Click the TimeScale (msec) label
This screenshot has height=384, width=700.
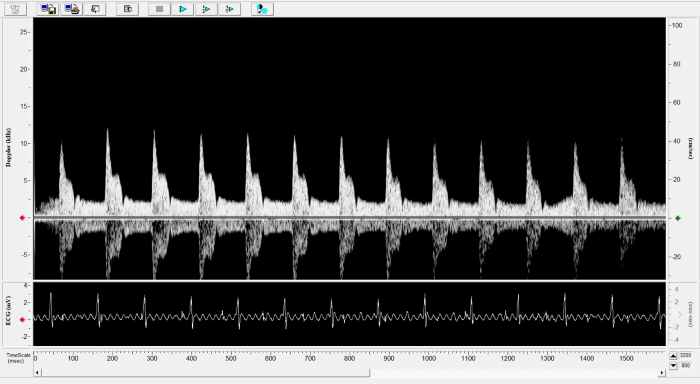[x=18, y=358]
